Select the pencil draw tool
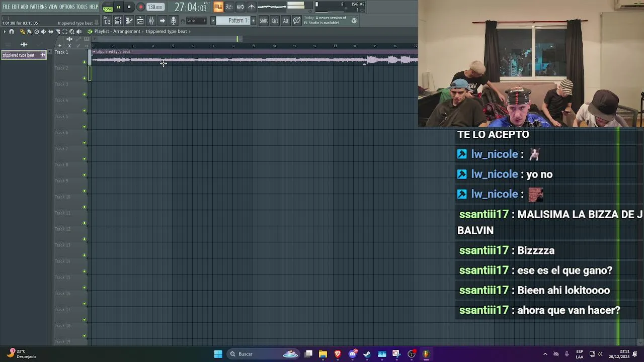 click(23, 32)
